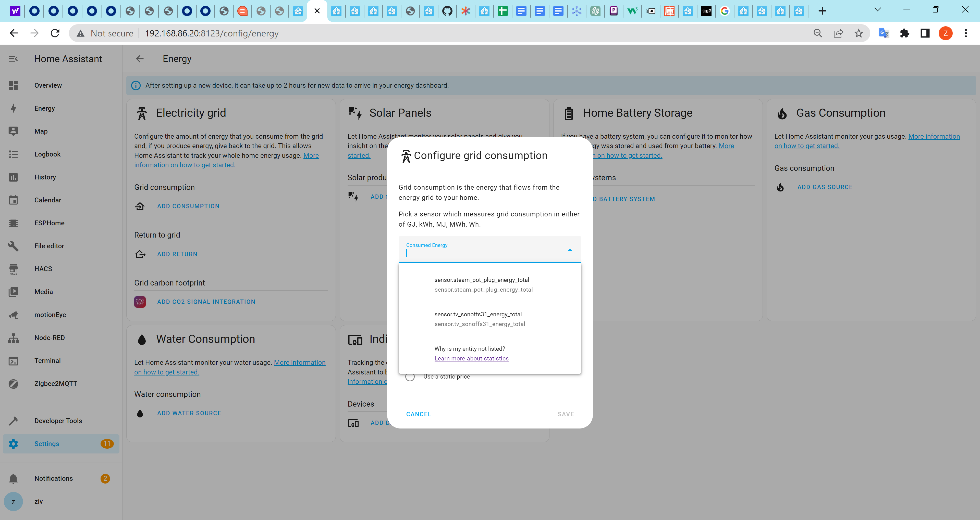980x520 pixels.
Task: Open Developer Tools in the sidebar
Action: [x=13, y=421]
